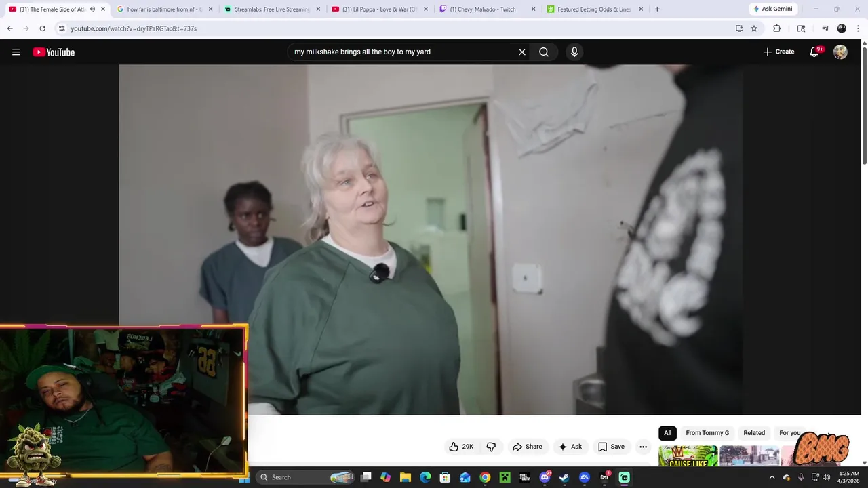868x488 pixels.
Task: Close the Featured Betting Odds tab
Action: pyautogui.click(x=641, y=9)
